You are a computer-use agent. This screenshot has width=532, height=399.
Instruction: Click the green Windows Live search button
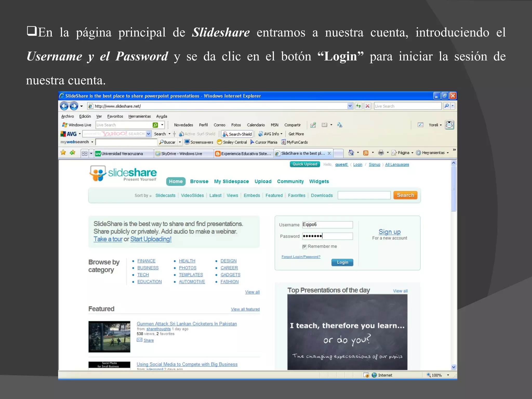[x=155, y=125]
